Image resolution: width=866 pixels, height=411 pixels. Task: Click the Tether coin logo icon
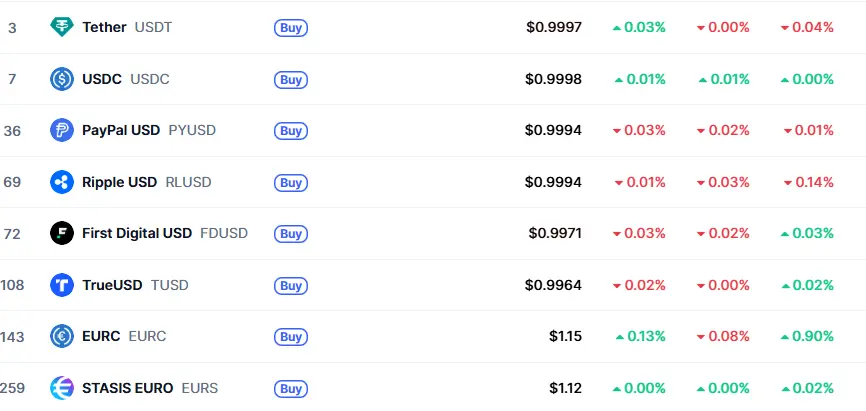62,27
